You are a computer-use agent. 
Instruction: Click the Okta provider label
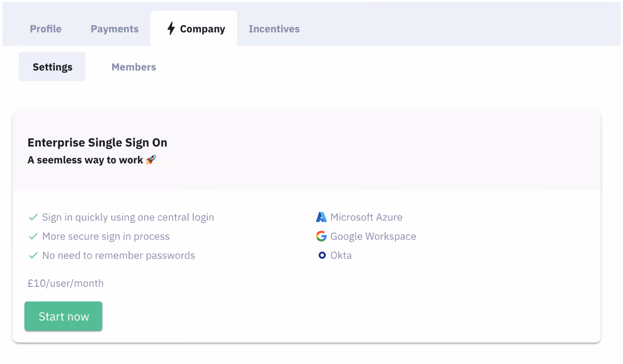pos(341,255)
